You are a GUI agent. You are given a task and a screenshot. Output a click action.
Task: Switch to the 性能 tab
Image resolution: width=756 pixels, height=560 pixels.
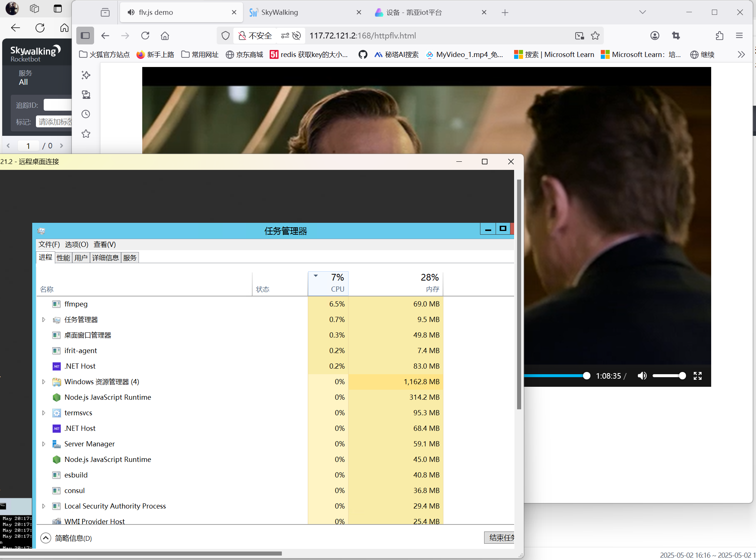pyautogui.click(x=63, y=258)
